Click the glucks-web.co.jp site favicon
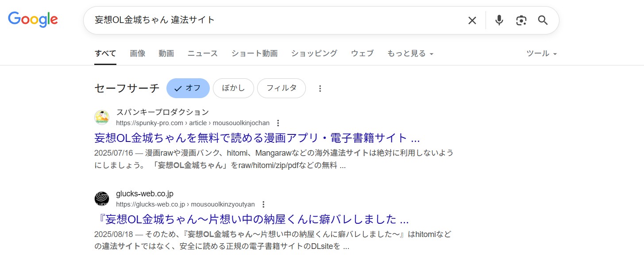 102,198
